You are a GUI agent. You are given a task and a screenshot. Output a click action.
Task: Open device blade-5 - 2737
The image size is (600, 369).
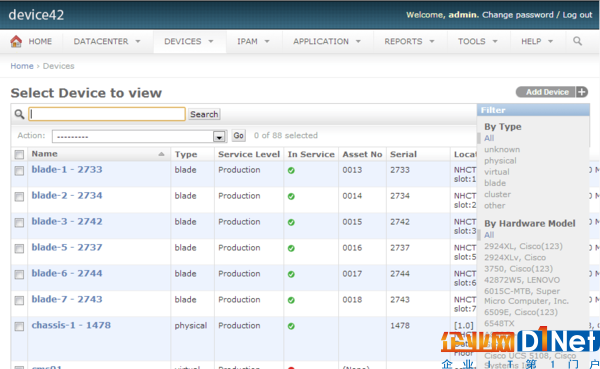pyautogui.click(x=67, y=247)
